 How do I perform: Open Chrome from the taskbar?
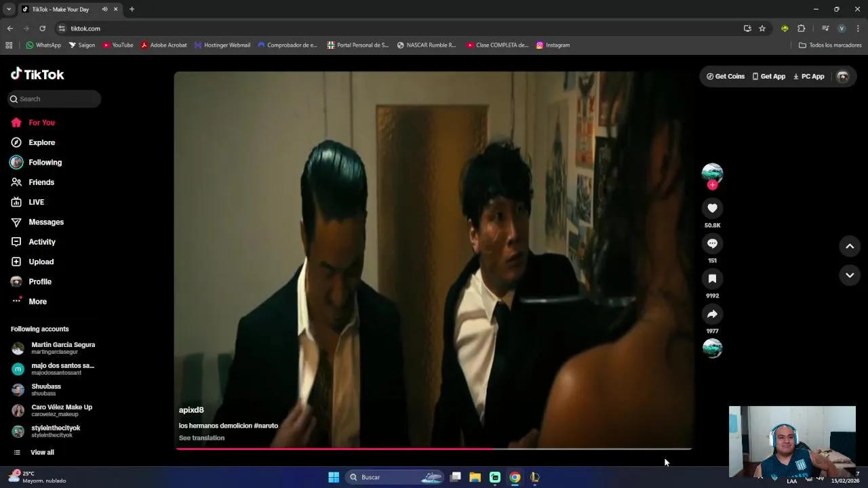[515, 477]
